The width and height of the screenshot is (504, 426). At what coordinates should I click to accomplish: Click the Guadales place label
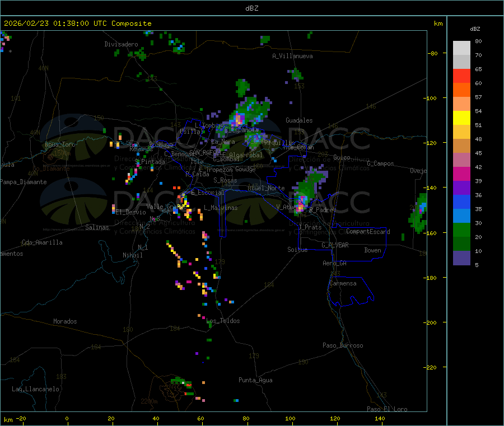pyautogui.click(x=299, y=120)
